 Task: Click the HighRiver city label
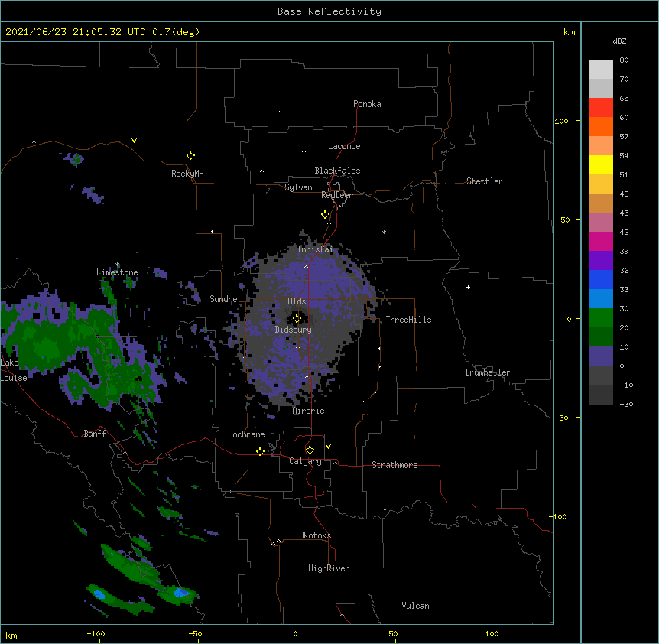click(x=329, y=568)
